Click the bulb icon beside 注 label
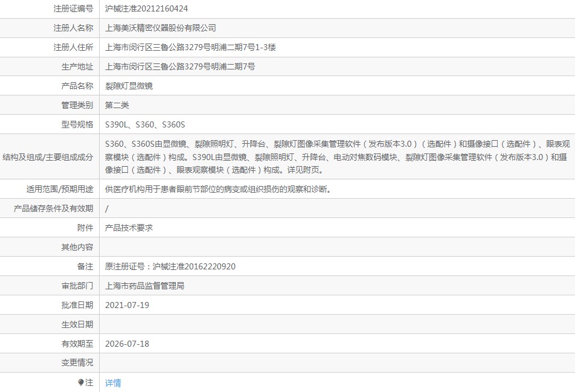 point(81,382)
